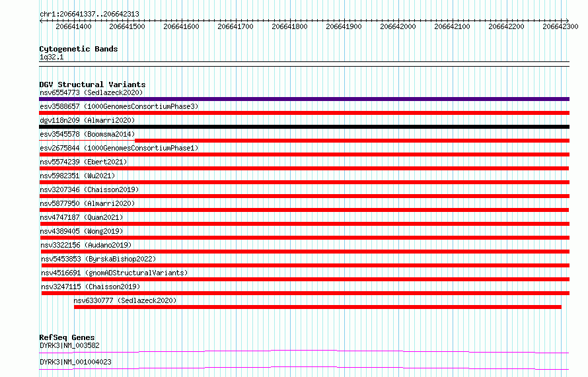Click variant label nsv6554773 (Sedlazeck2020)
This screenshot has height=377, width=588.
(91, 92)
